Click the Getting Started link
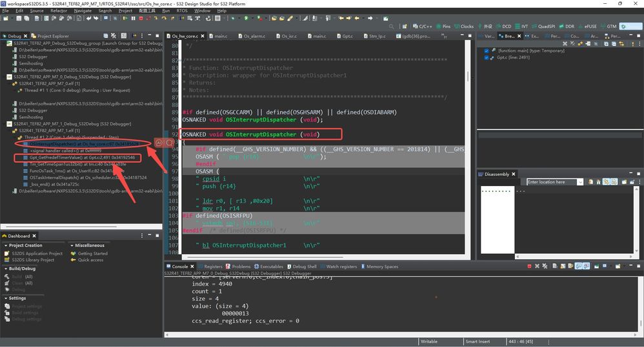644x347 pixels. 92,254
